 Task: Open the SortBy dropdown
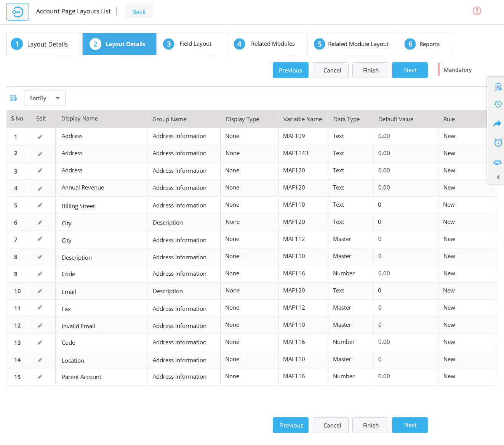45,98
